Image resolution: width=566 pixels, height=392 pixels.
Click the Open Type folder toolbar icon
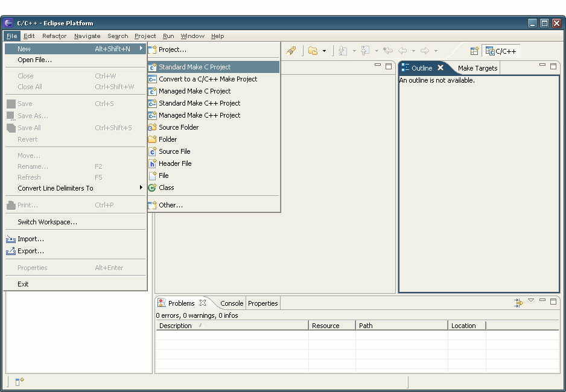(x=313, y=51)
